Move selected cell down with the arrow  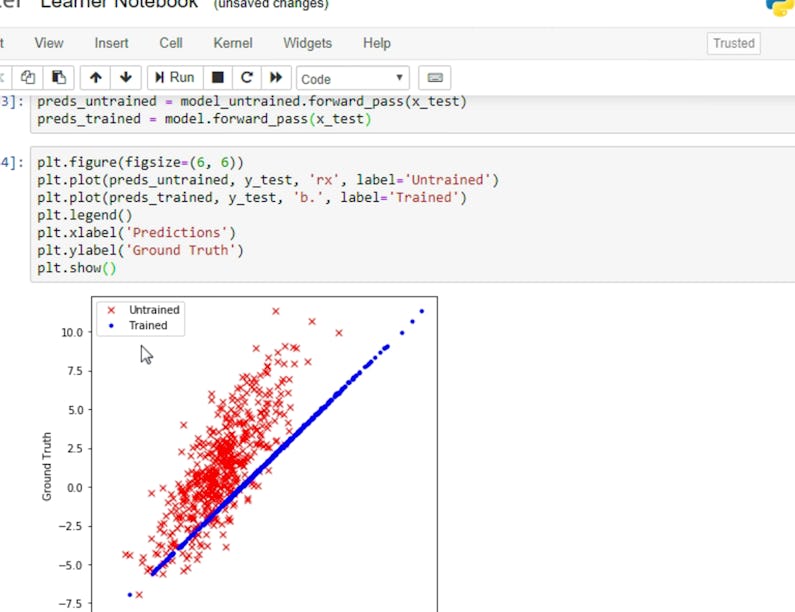tap(126, 78)
